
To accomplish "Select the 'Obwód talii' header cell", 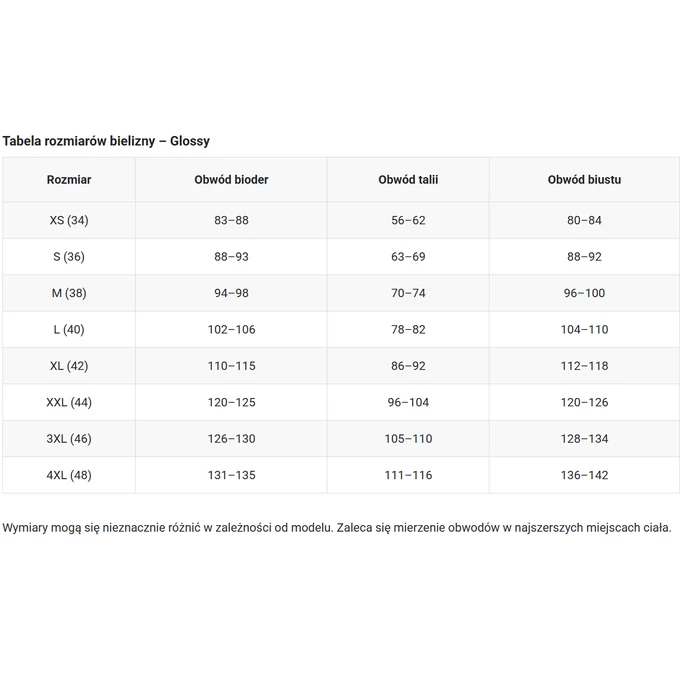I will (x=408, y=180).
